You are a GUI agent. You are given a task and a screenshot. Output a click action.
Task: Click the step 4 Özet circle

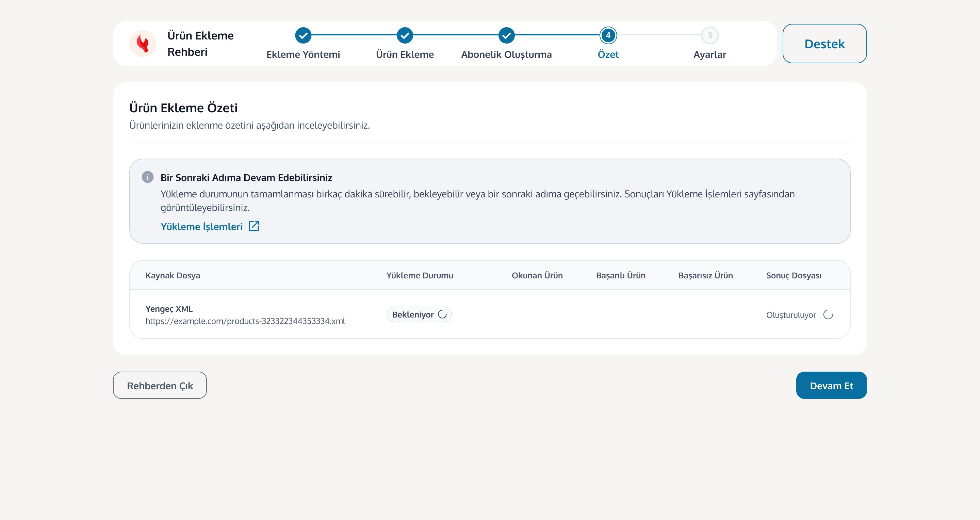click(608, 35)
